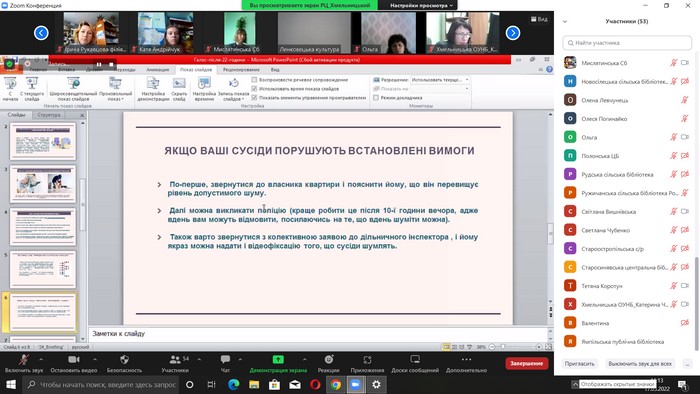Open the Чат chat bubble icon
700x394 pixels.
tap(225, 360)
